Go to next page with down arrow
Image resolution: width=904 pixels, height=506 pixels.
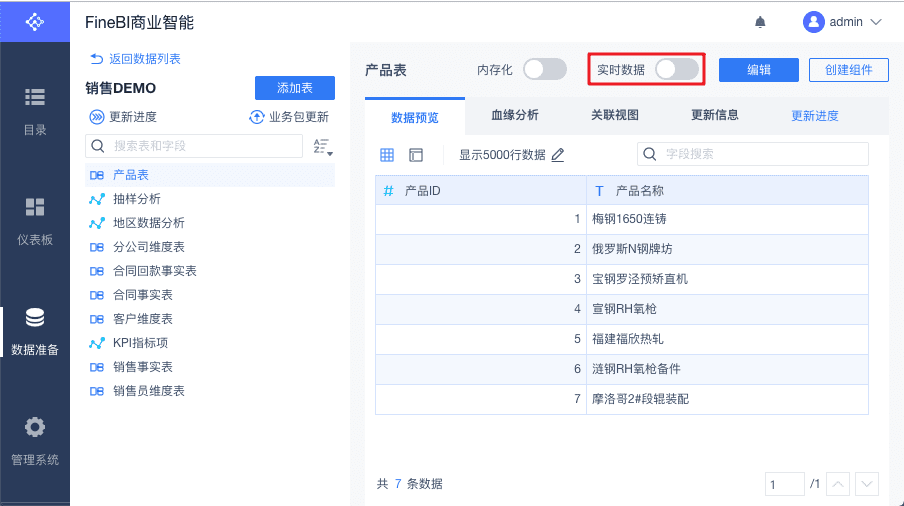click(x=867, y=484)
